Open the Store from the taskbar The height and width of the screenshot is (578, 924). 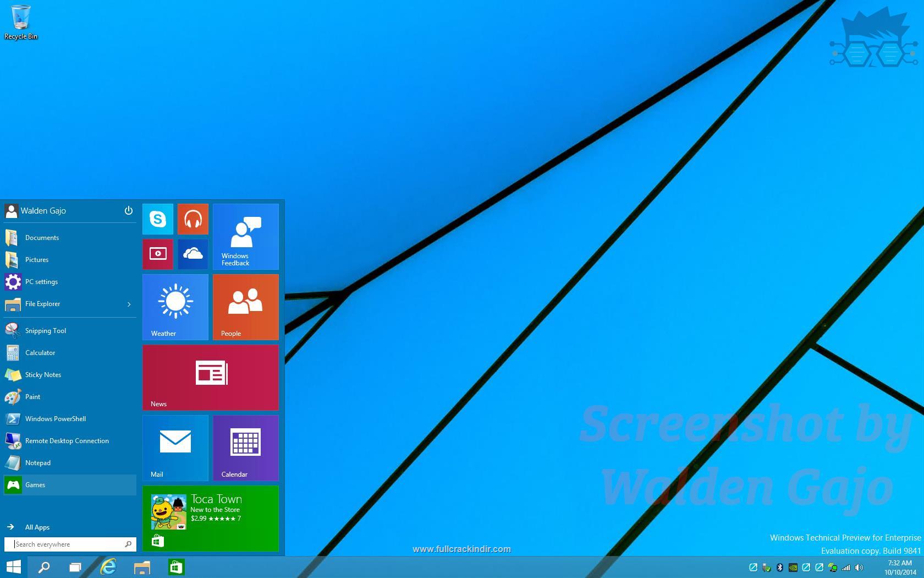(x=176, y=567)
